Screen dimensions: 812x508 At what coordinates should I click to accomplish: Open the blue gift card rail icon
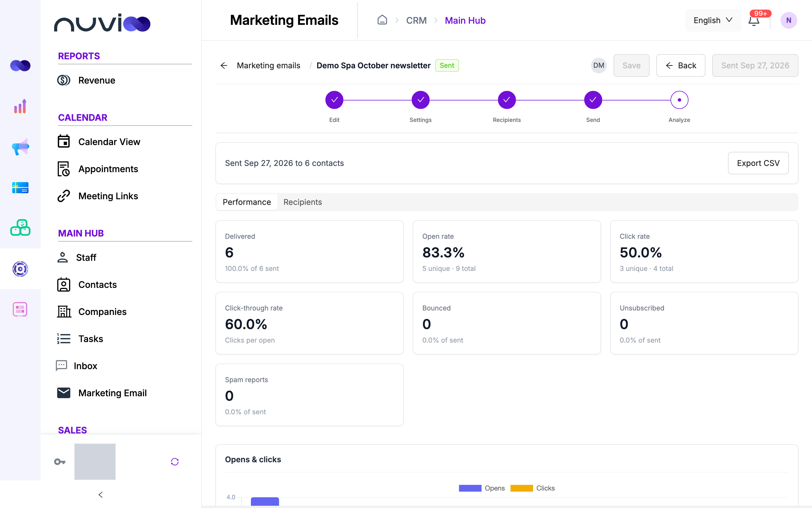point(20,187)
